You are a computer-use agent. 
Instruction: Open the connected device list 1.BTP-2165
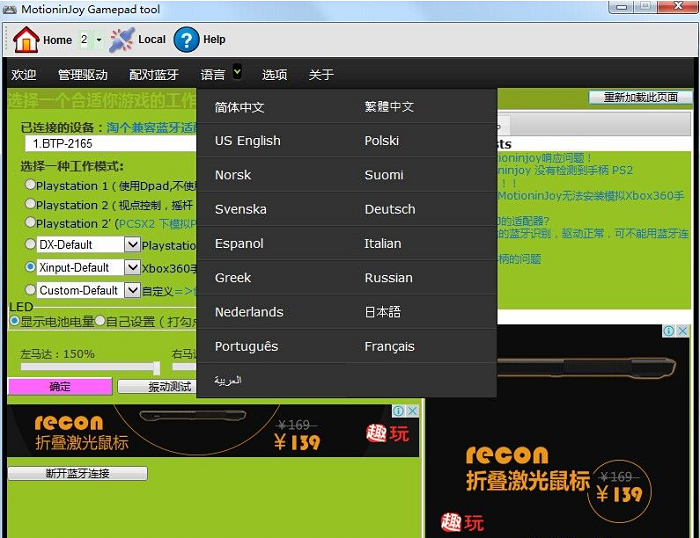(x=110, y=144)
